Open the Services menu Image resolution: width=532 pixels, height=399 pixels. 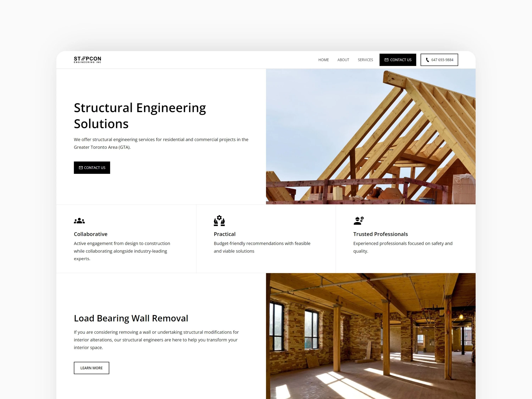365,60
